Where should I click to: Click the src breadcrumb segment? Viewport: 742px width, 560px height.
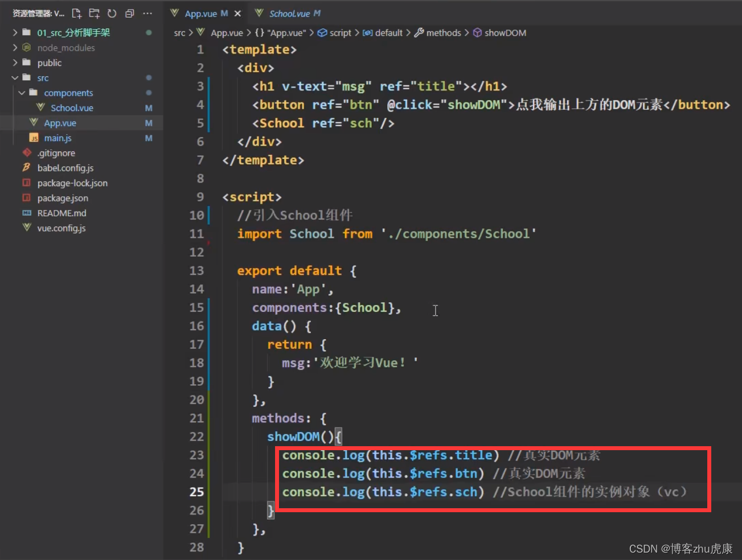tap(179, 33)
